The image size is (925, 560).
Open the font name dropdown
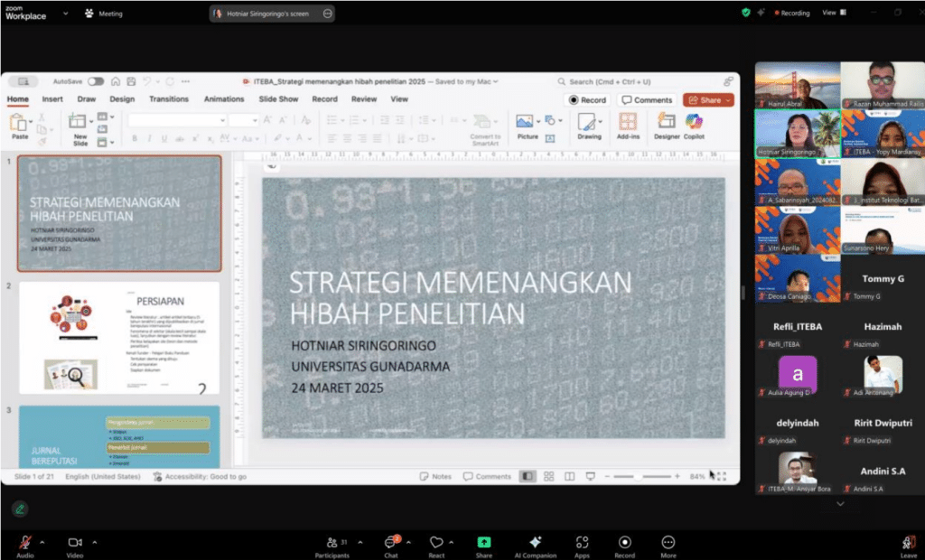pyautogui.click(x=222, y=120)
